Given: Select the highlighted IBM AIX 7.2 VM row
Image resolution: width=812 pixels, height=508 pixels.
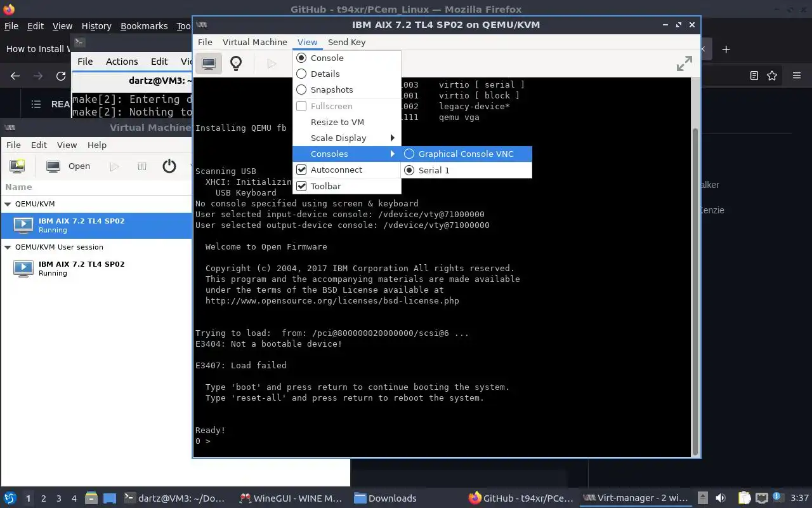Looking at the screenshot, I should [x=96, y=225].
